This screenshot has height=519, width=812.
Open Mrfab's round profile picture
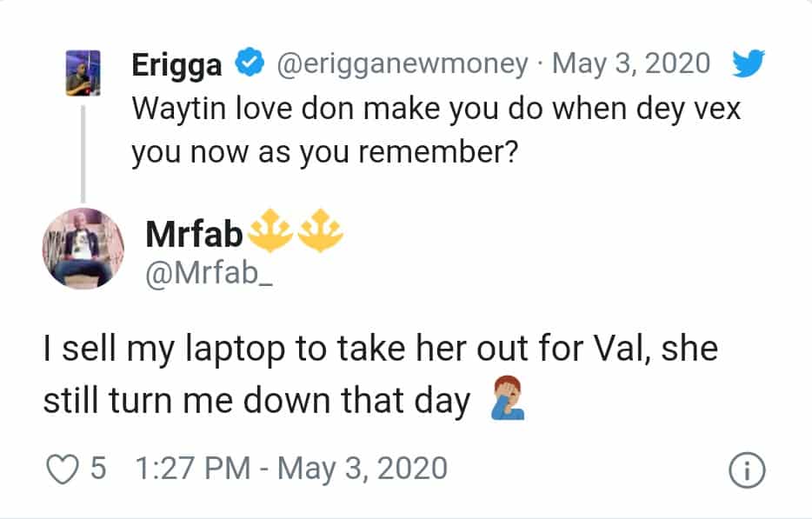click(83, 248)
